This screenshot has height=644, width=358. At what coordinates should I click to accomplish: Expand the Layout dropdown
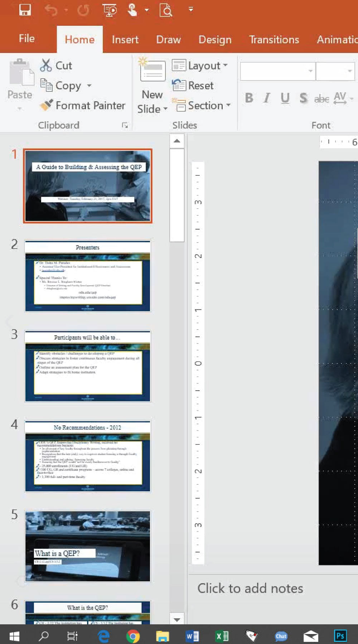click(x=200, y=65)
